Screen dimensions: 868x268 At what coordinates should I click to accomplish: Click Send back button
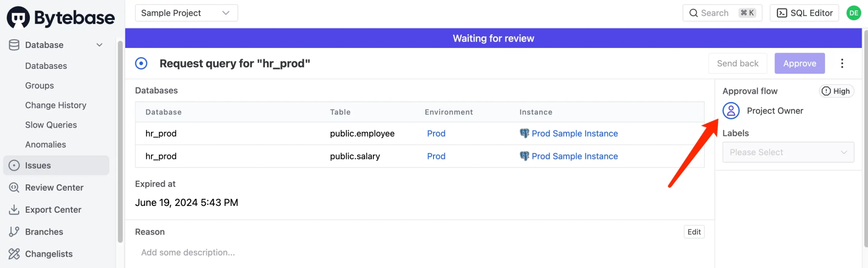737,63
